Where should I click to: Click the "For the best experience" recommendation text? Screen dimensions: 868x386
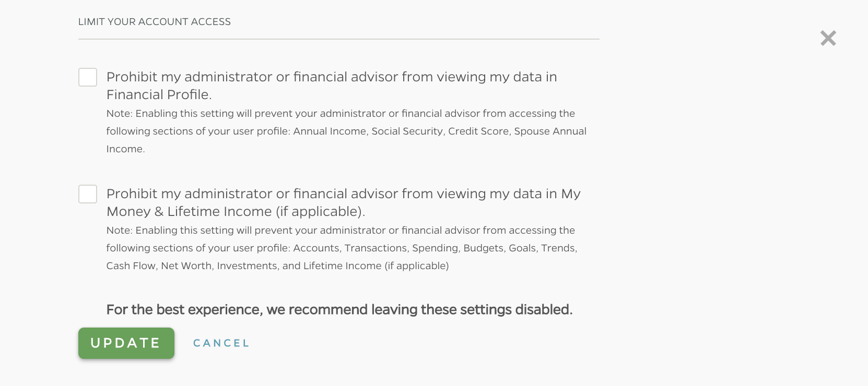[x=339, y=310]
